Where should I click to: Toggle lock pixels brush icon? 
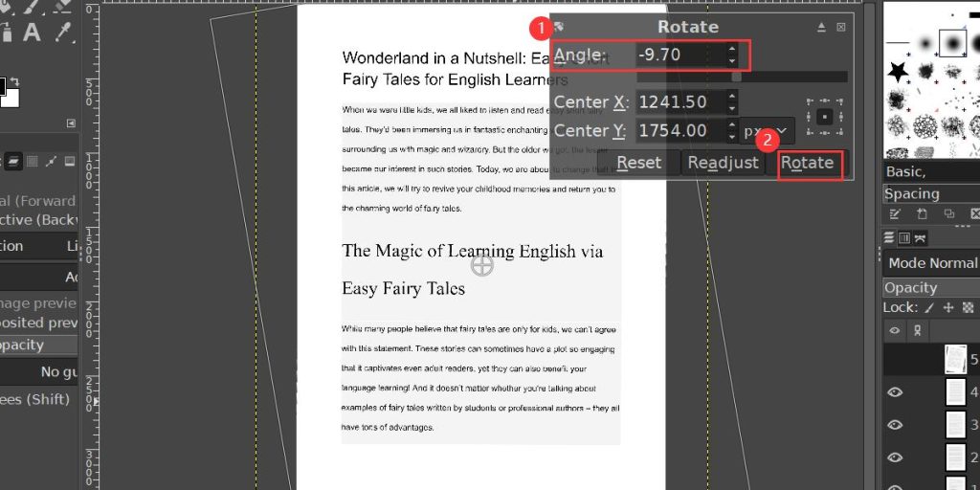[929, 307]
